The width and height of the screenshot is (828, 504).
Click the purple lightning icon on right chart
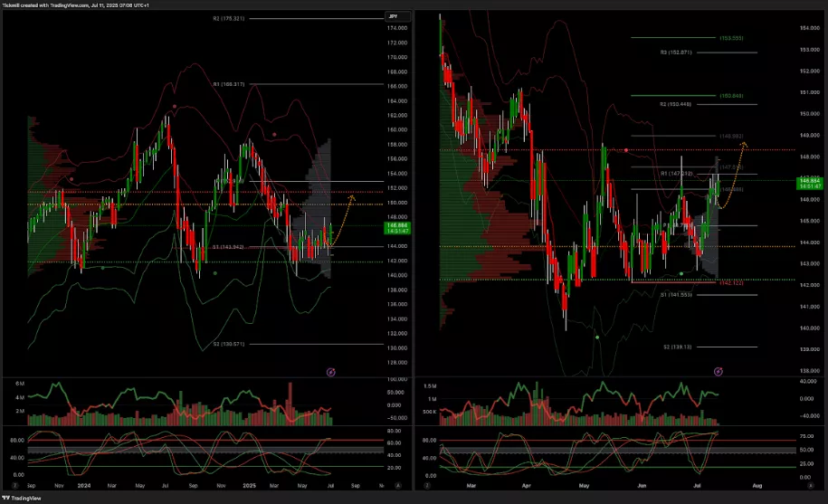click(718, 371)
